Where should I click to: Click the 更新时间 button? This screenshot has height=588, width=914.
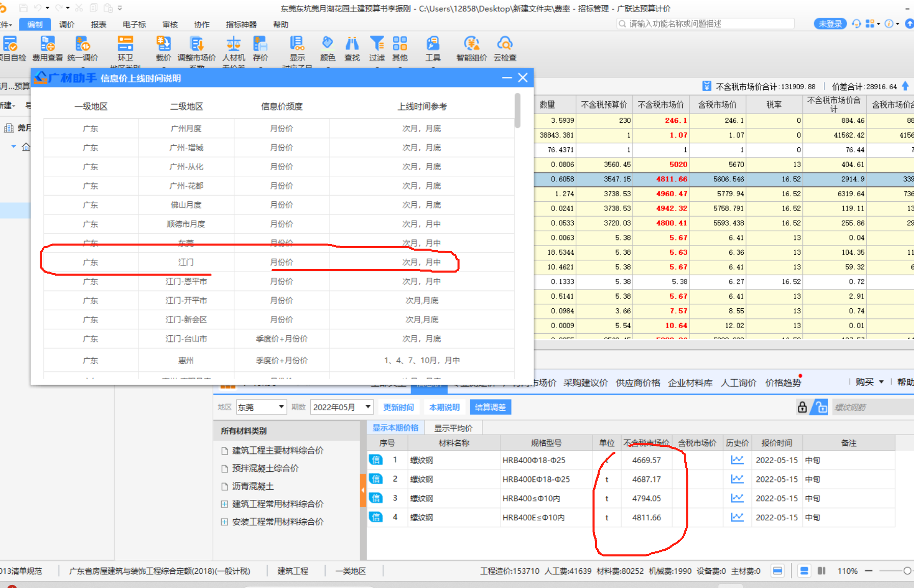pos(398,407)
